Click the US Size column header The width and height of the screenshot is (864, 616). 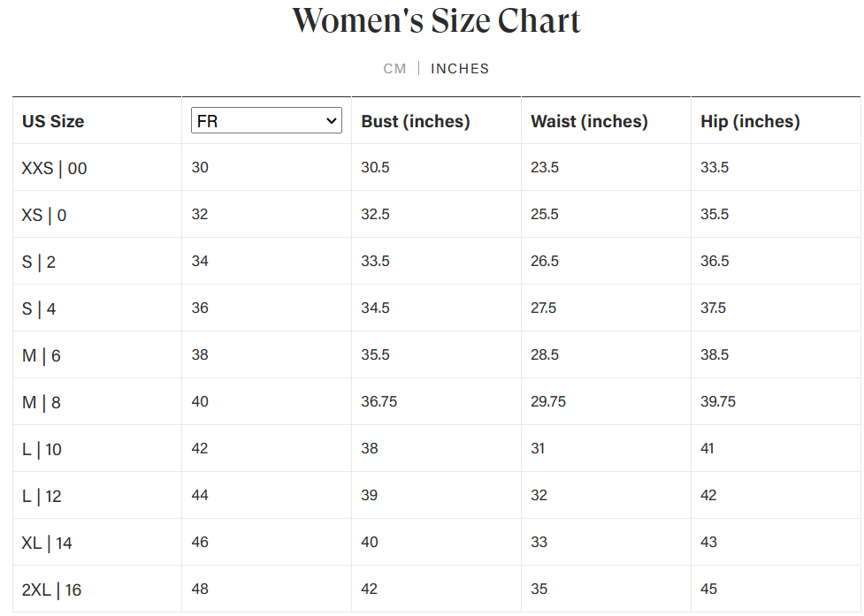53,121
